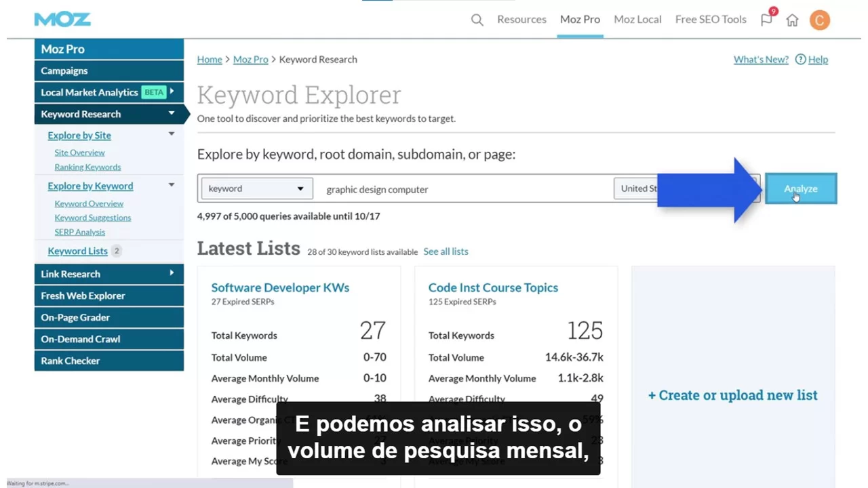Click See all lists link
Viewport: 868px width, 488px height.
[x=446, y=251]
